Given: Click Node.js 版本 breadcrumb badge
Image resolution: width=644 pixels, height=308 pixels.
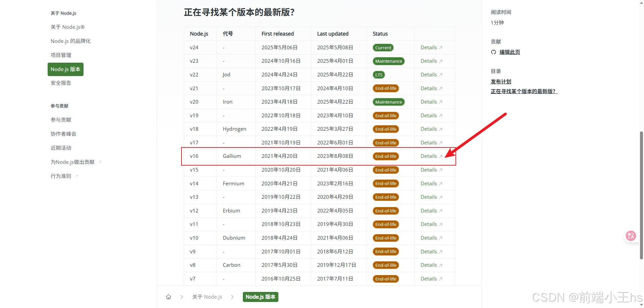Looking at the screenshot, I should tap(260, 297).
